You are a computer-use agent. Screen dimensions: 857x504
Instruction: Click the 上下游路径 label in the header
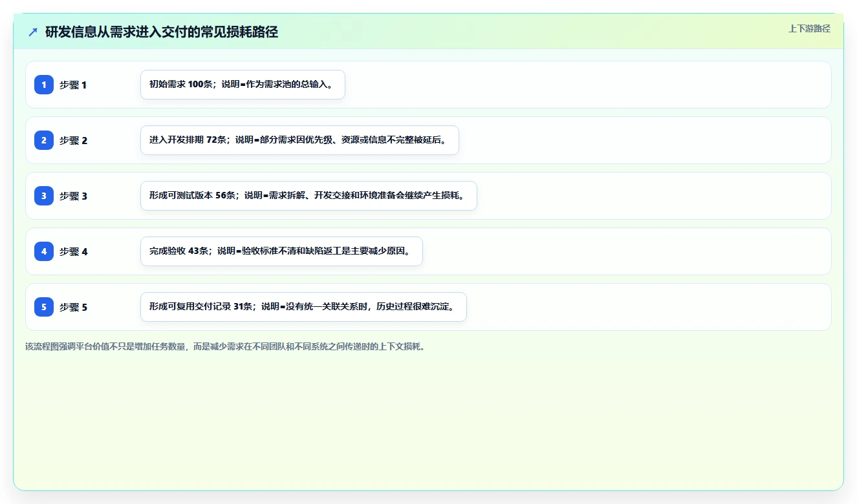(809, 28)
